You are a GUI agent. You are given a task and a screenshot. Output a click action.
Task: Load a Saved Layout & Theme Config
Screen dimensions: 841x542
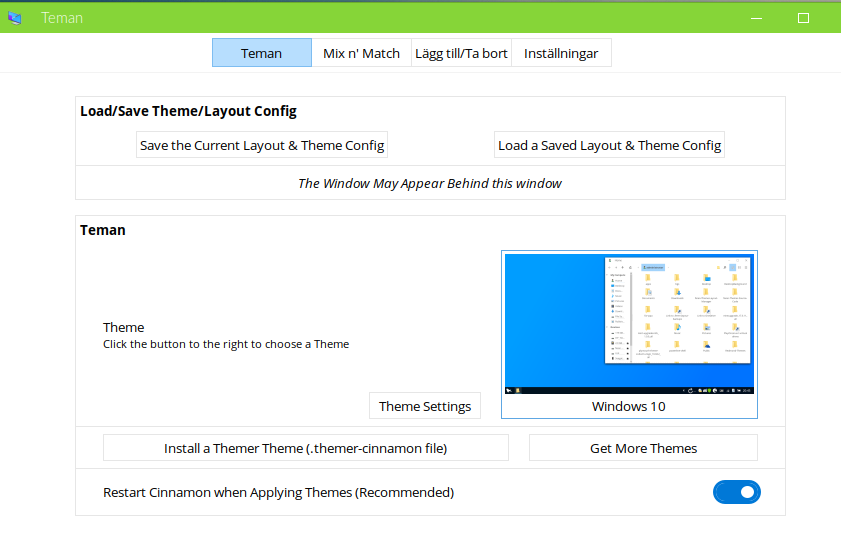pos(609,145)
